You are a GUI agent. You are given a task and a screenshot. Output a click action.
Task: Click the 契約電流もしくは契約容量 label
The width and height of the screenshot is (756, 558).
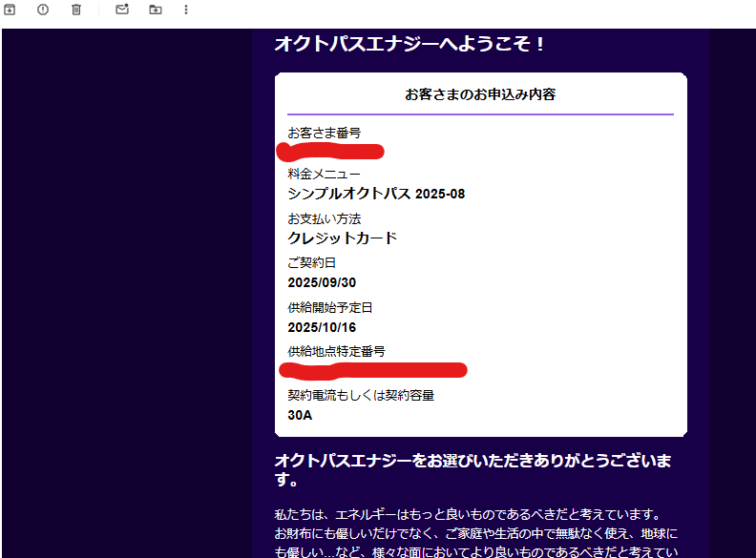click(367, 395)
